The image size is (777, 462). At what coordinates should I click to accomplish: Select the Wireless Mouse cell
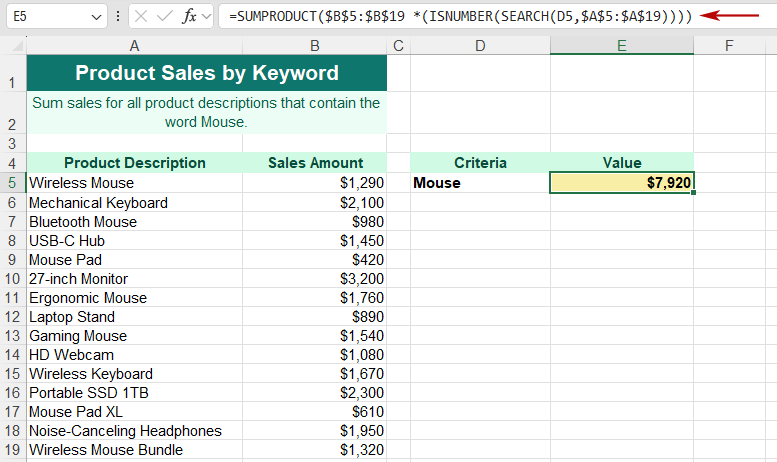tap(134, 183)
